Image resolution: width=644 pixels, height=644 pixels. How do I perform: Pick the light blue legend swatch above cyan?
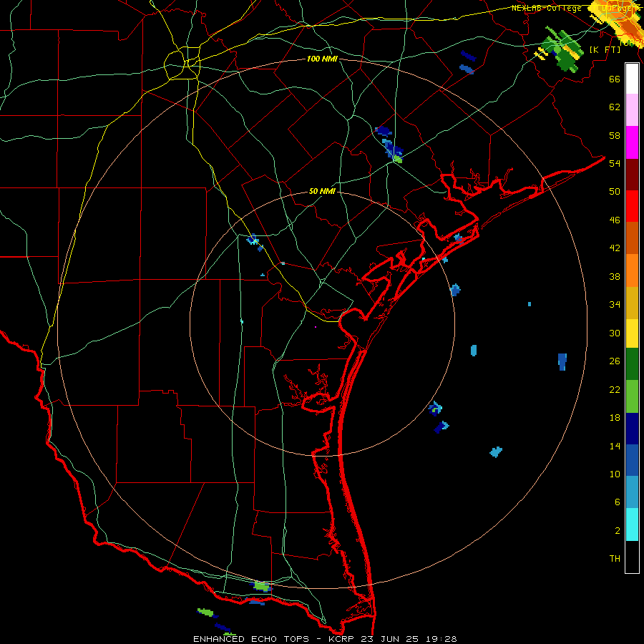[x=632, y=492]
